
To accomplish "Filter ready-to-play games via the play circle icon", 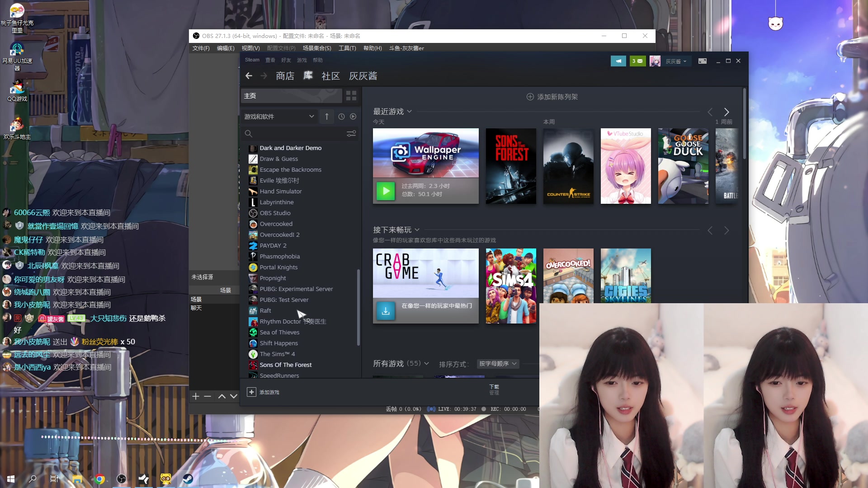I will [353, 117].
